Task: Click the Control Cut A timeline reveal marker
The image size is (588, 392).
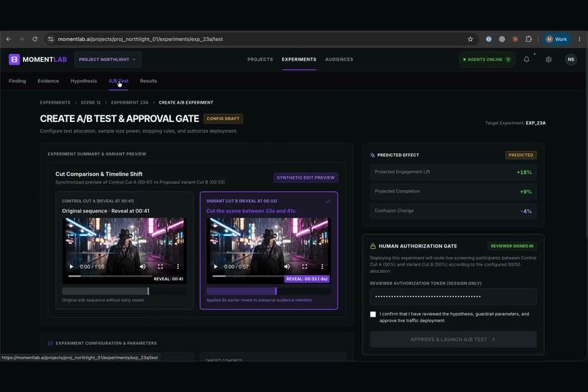Action: tap(148, 291)
